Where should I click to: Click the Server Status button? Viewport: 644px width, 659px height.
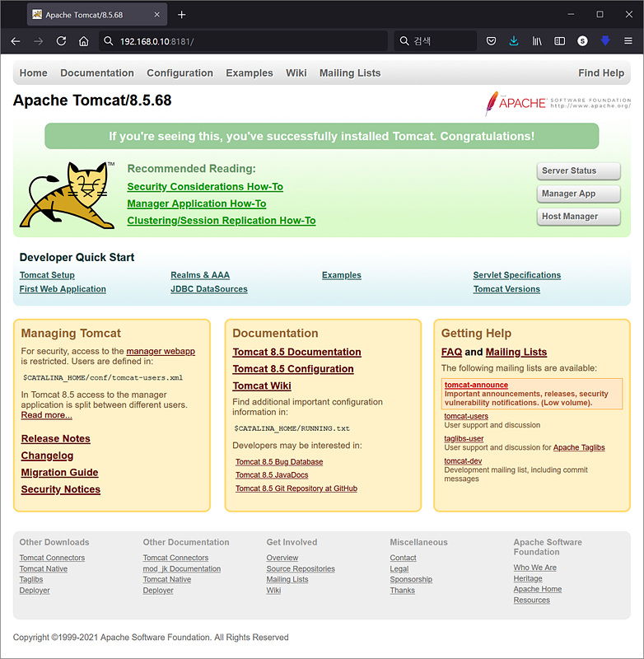(x=578, y=171)
